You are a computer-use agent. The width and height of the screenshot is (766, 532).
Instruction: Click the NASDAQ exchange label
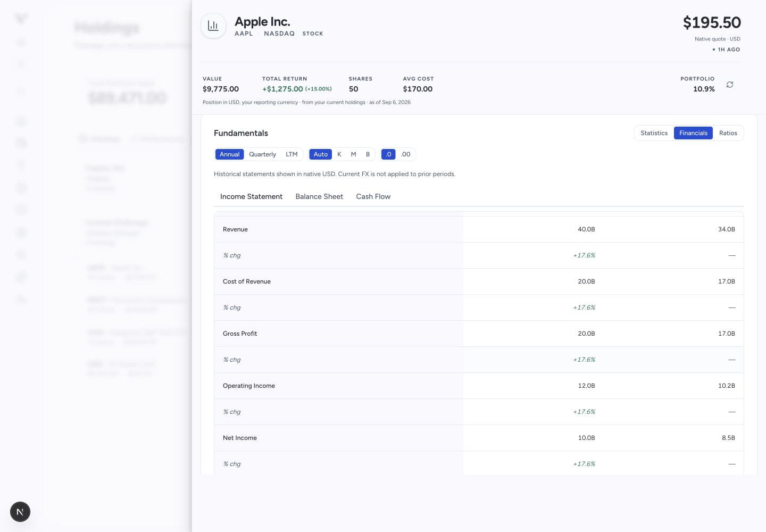tap(279, 34)
